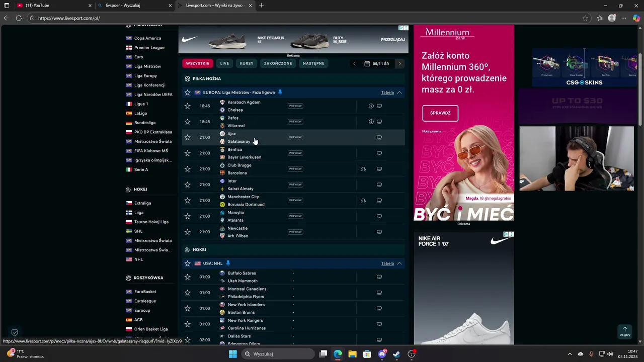This screenshot has width=644, height=362.
Task: Click the audio headphones icon for Club Brugge match
Action: (x=363, y=169)
